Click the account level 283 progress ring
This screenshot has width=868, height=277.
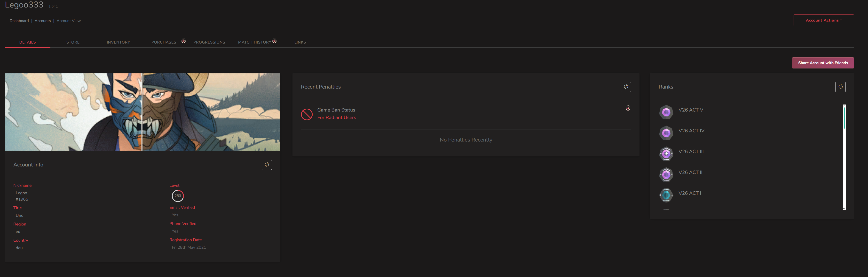(178, 196)
